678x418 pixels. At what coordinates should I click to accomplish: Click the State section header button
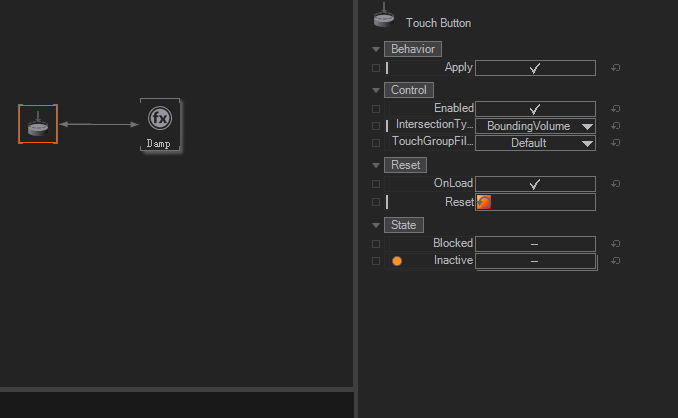(x=404, y=225)
